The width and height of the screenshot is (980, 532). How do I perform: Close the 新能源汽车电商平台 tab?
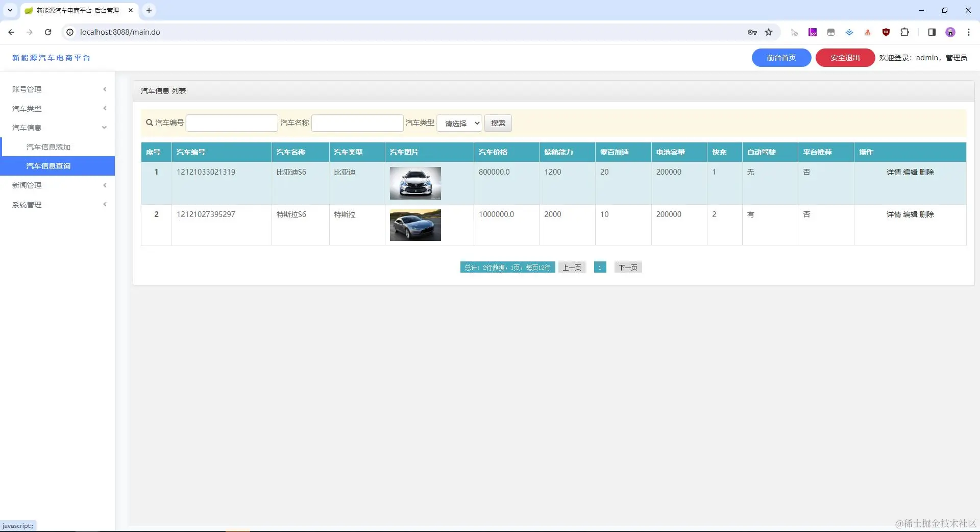(x=131, y=10)
